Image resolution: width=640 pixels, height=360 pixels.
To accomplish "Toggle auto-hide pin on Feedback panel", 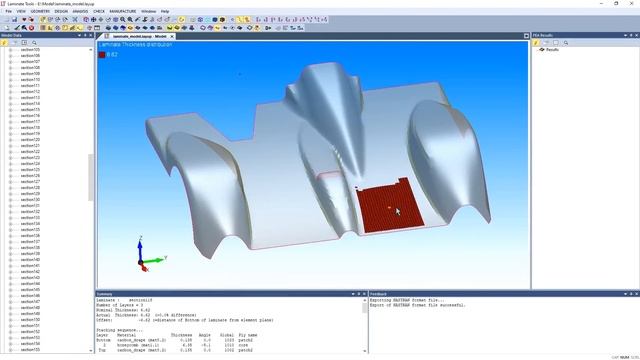I will (x=631, y=294).
